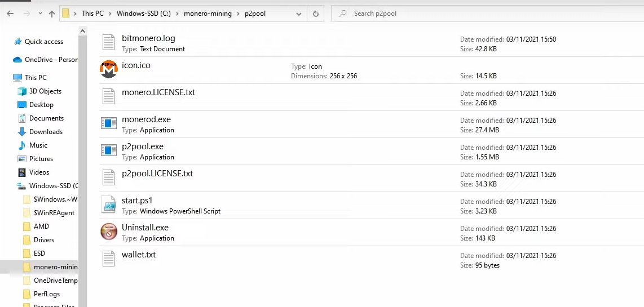
Task: Click the Pictures icon in sidebar
Action: [x=22, y=159]
